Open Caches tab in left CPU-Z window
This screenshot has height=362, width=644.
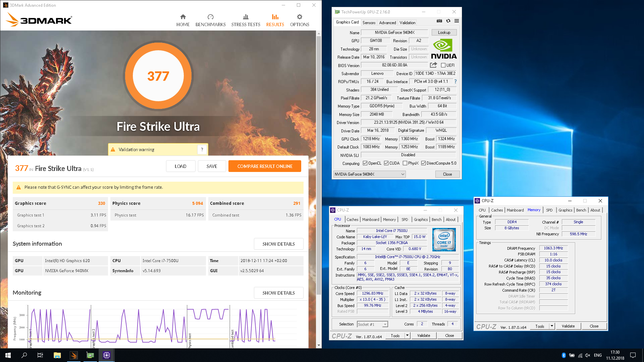(x=352, y=220)
